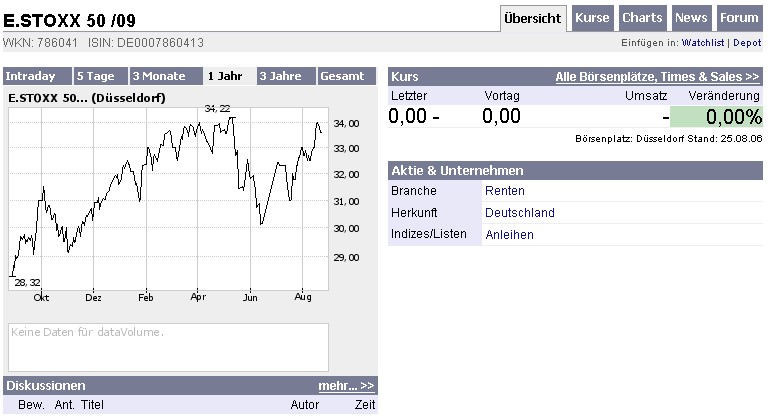Open Alle Börsenplätze, Times & Sales
Screen dimensions: 774x419
pos(657,76)
